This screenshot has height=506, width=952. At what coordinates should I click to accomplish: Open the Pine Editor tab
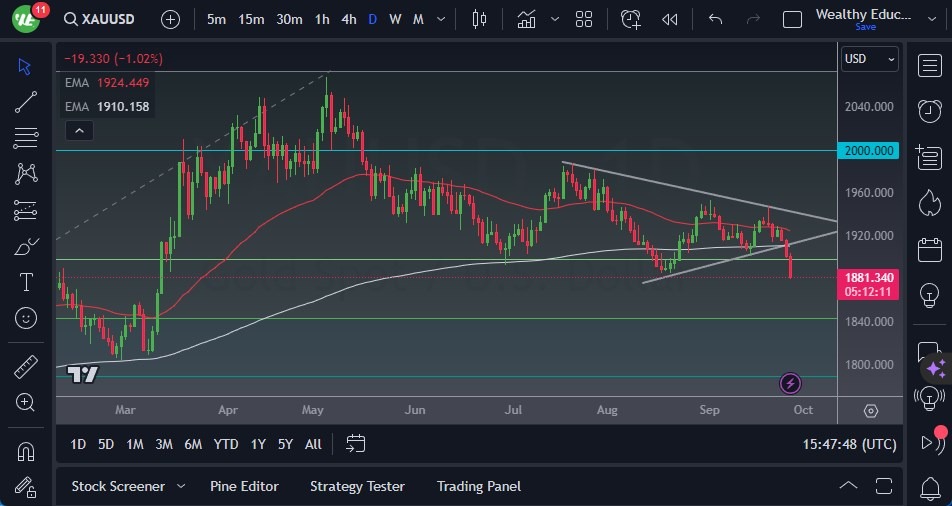click(244, 486)
